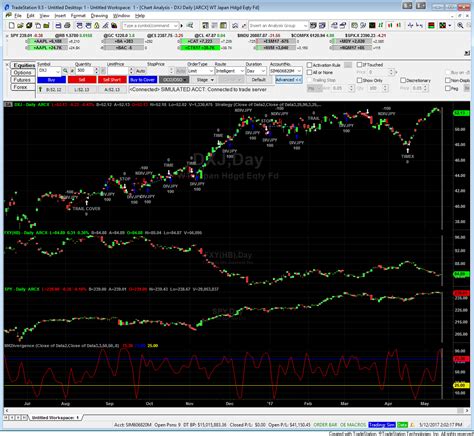This screenshot has width=474, height=436.
Task: Open the Order Type Limit dropdown
Action: pyautogui.click(x=211, y=71)
